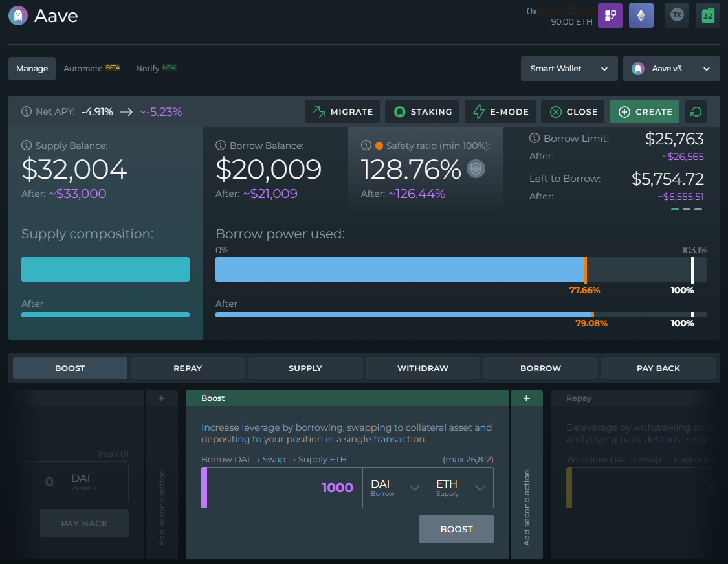
Task: Open the ETH supply asset dropdown
Action: pos(460,487)
